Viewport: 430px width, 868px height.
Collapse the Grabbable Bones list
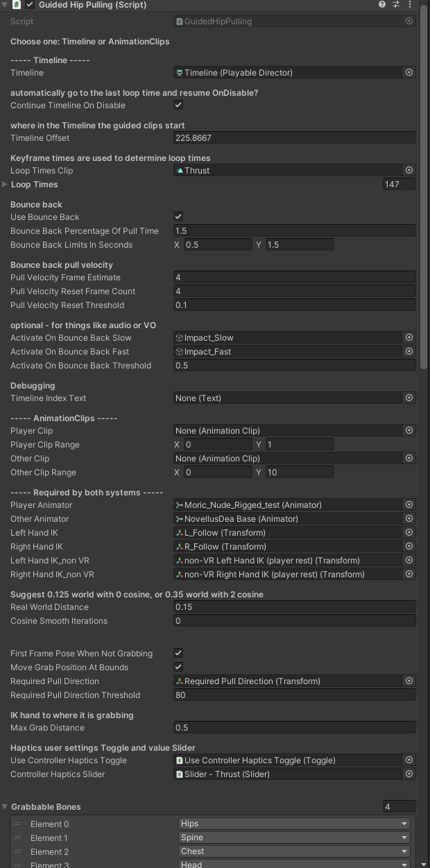6,807
